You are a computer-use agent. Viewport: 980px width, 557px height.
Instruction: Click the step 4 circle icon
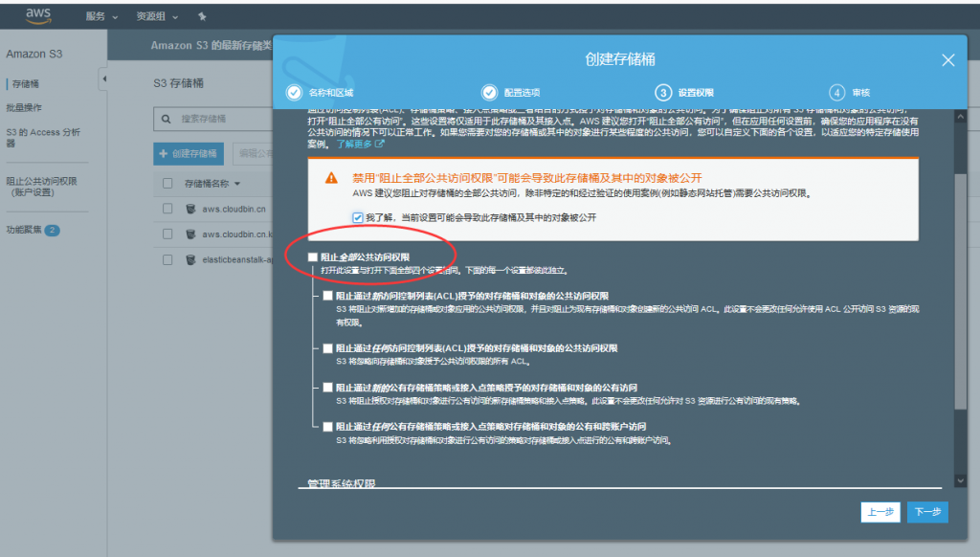(x=836, y=93)
